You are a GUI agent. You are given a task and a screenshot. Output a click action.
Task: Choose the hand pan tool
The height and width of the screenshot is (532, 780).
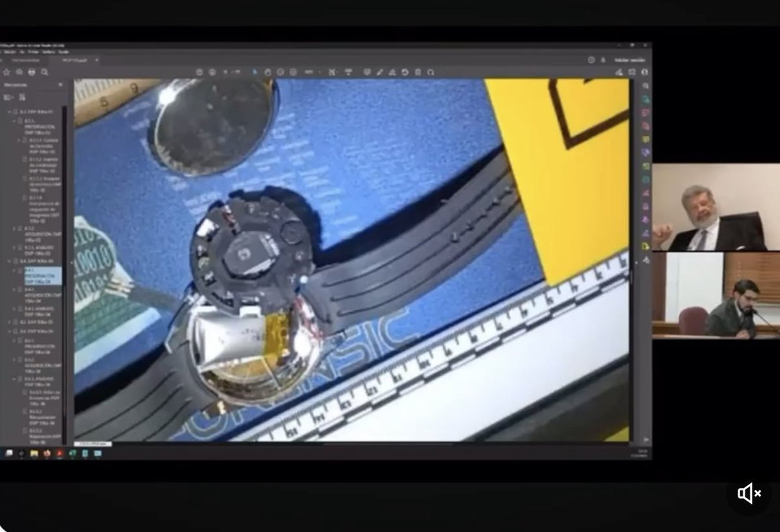[x=267, y=72]
